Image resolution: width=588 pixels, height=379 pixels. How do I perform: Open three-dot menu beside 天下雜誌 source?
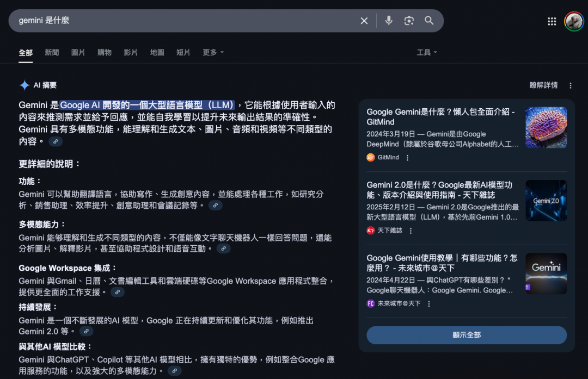pyautogui.click(x=411, y=231)
